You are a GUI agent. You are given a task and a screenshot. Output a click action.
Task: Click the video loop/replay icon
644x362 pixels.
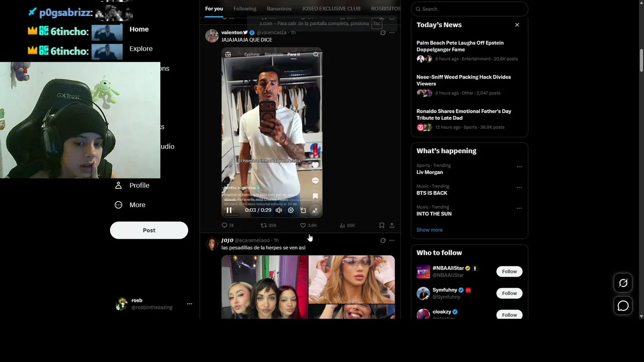coord(303,210)
